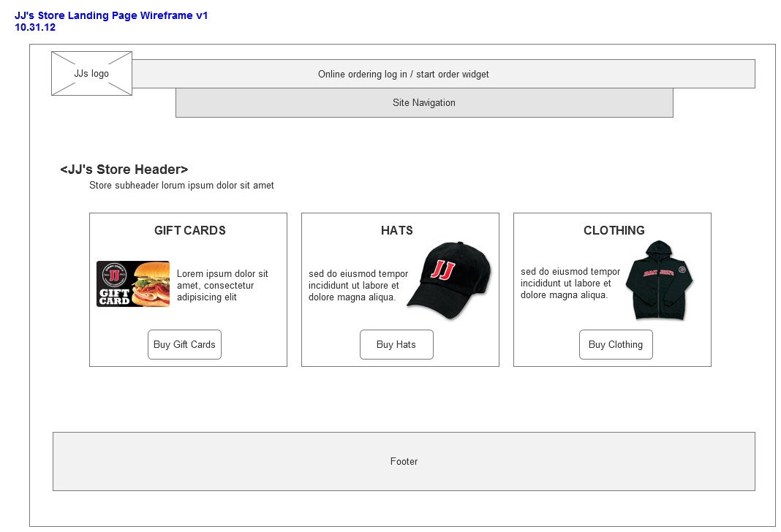This screenshot has width=781, height=532.
Task: Click the JJ's Store Header title
Action: pyautogui.click(x=124, y=170)
